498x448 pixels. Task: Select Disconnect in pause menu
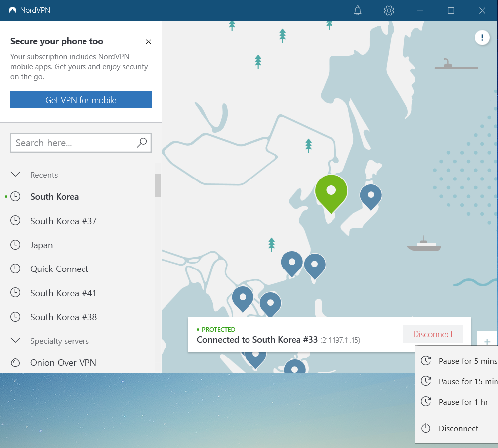[x=458, y=428]
